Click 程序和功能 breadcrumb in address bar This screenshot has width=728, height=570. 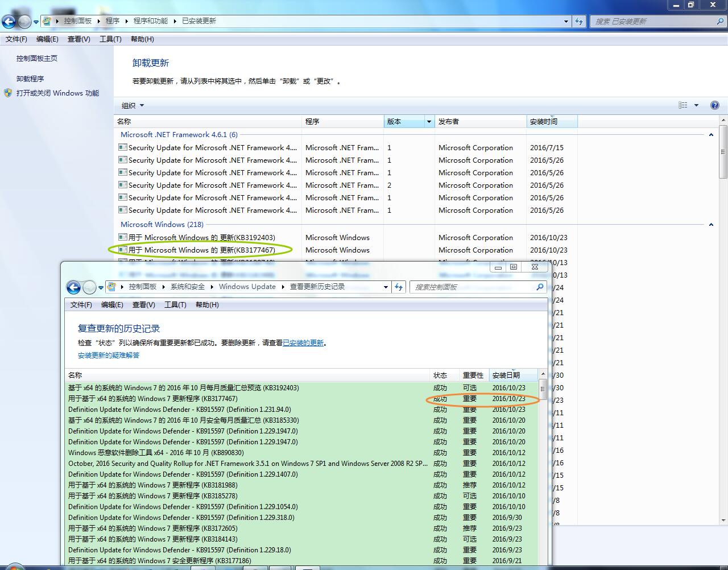click(151, 21)
